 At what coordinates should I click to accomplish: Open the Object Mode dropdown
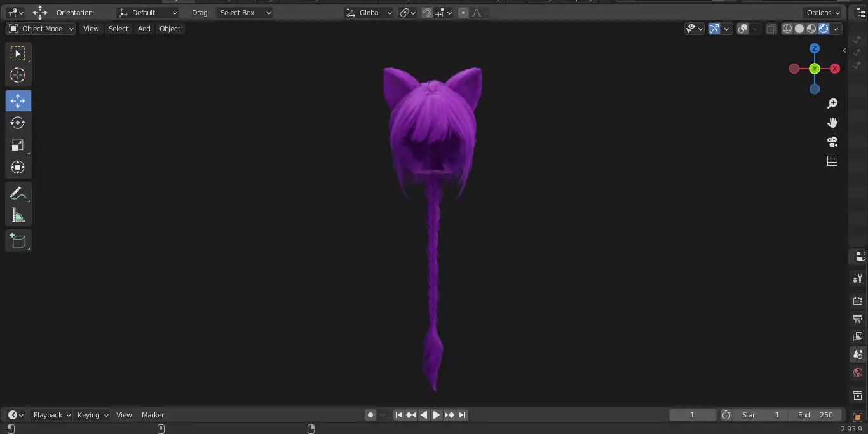pos(41,29)
